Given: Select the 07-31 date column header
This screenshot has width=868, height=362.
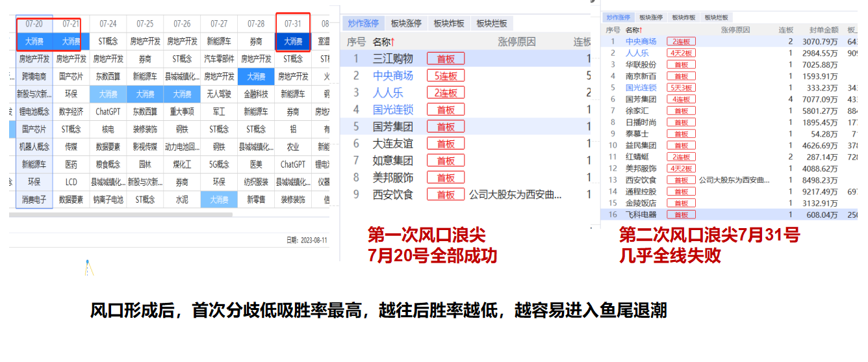Looking at the screenshot, I should 294,24.
